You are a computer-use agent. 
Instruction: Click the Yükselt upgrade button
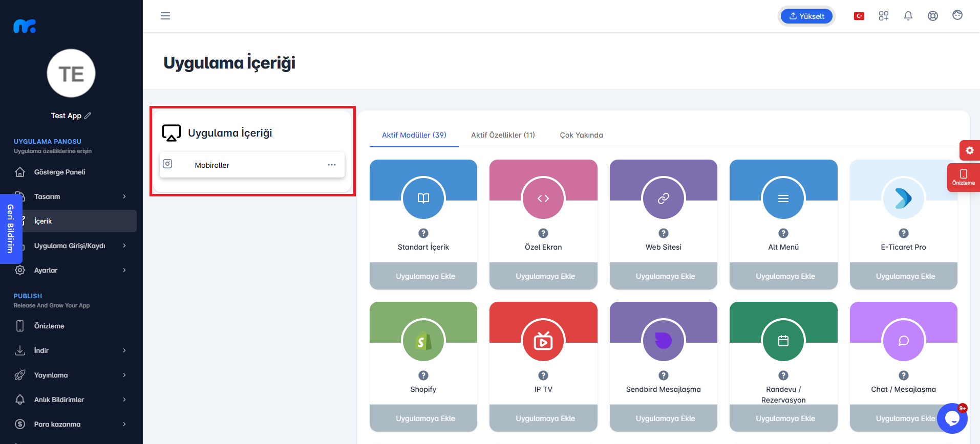[x=806, y=16]
